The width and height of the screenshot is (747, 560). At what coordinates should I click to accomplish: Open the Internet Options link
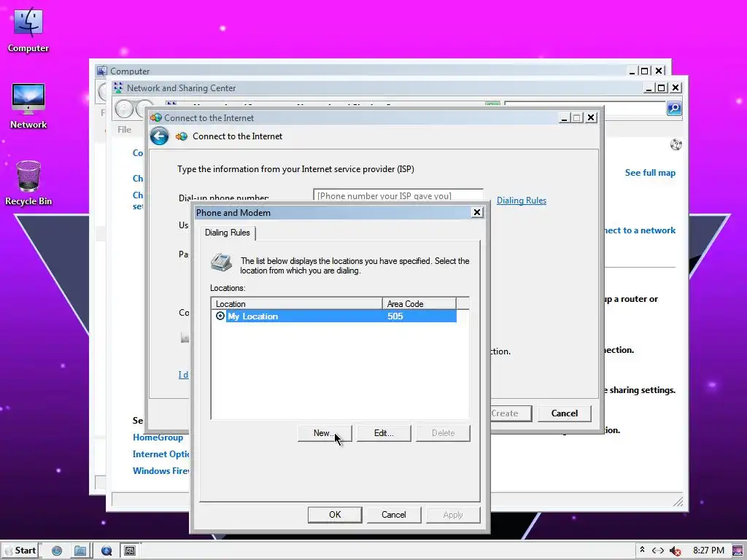(161, 454)
